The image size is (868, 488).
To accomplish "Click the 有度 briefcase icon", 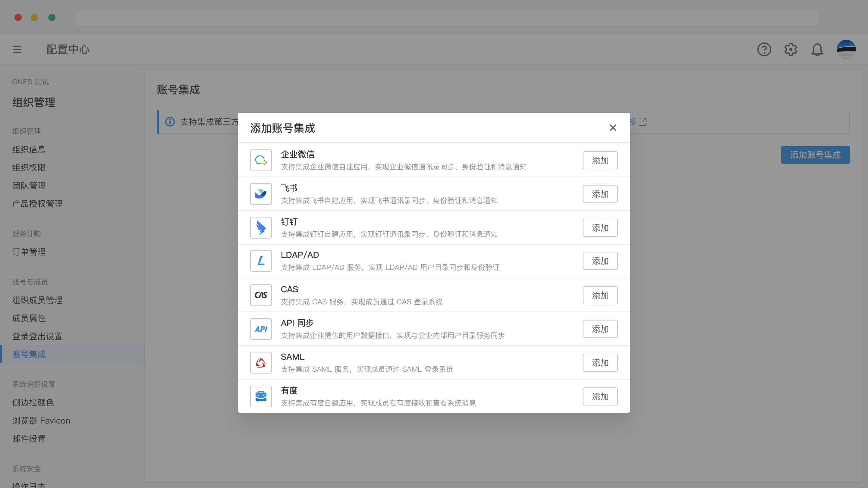I will point(261,396).
